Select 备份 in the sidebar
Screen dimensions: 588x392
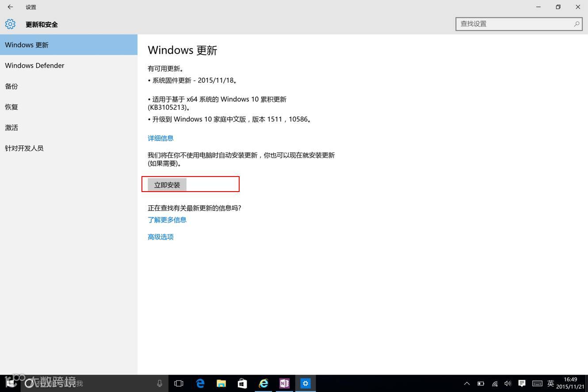(69, 86)
